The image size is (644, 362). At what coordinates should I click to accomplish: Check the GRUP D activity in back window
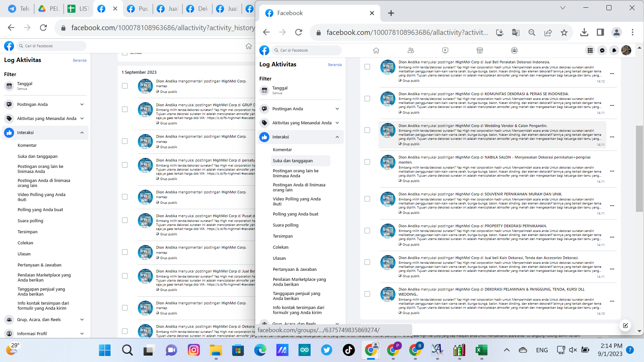point(125,109)
